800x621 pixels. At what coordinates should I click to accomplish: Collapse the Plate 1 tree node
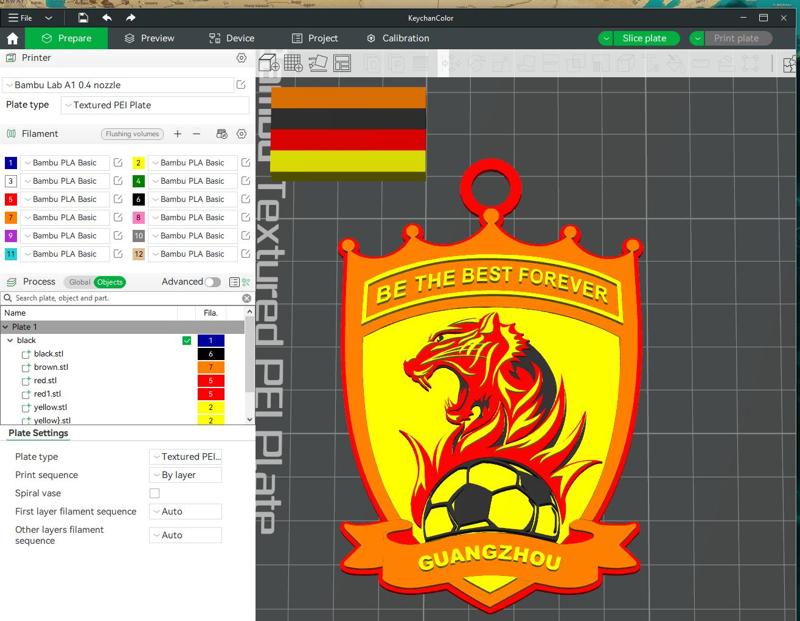click(6, 327)
